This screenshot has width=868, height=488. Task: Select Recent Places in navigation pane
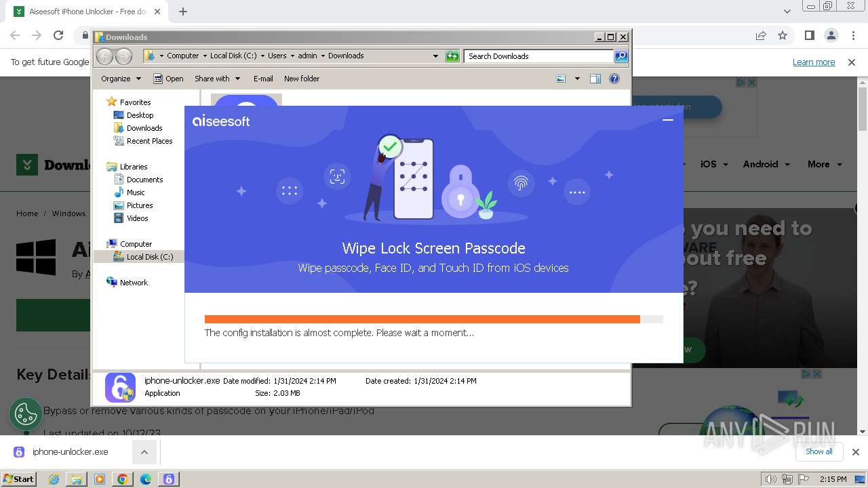pos(149,141)
